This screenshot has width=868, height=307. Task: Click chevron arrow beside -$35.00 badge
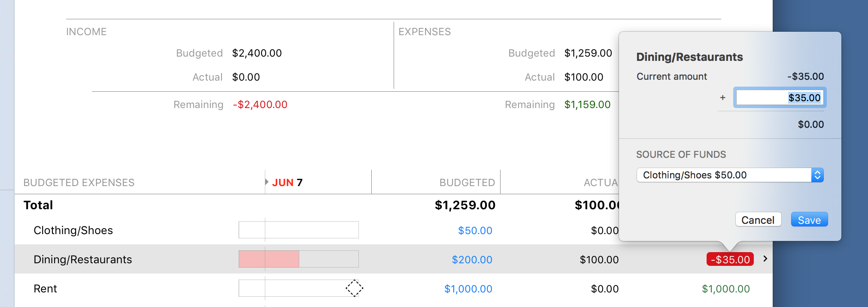(x=765, y=259)
